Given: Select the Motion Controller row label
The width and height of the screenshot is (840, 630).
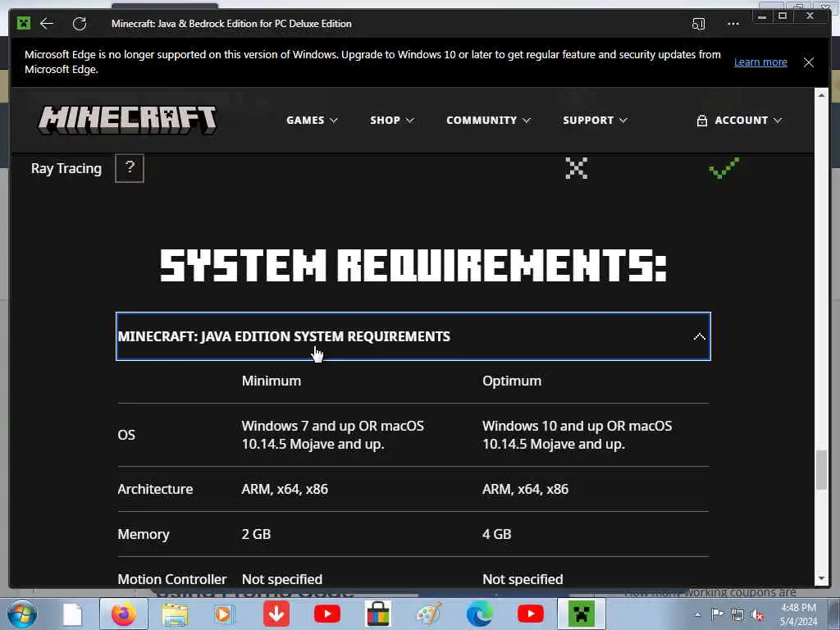Looking at the screenshot, I should point(172,579).
